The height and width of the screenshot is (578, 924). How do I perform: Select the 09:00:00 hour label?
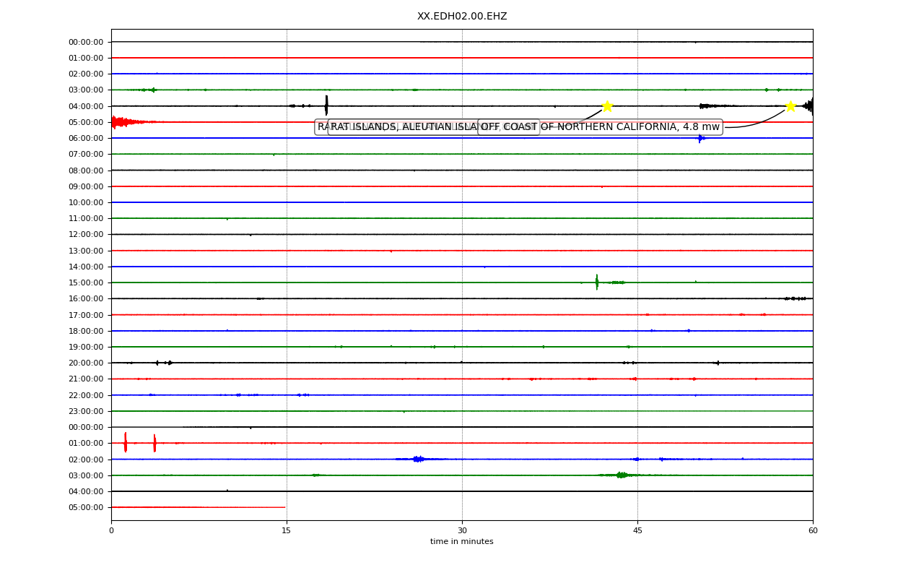click(x=86, y=186)
